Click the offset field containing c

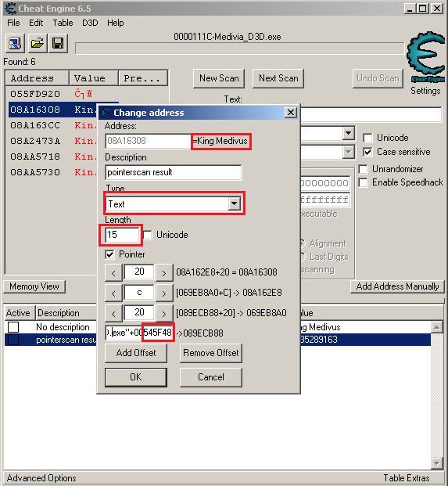click(139, 292)
